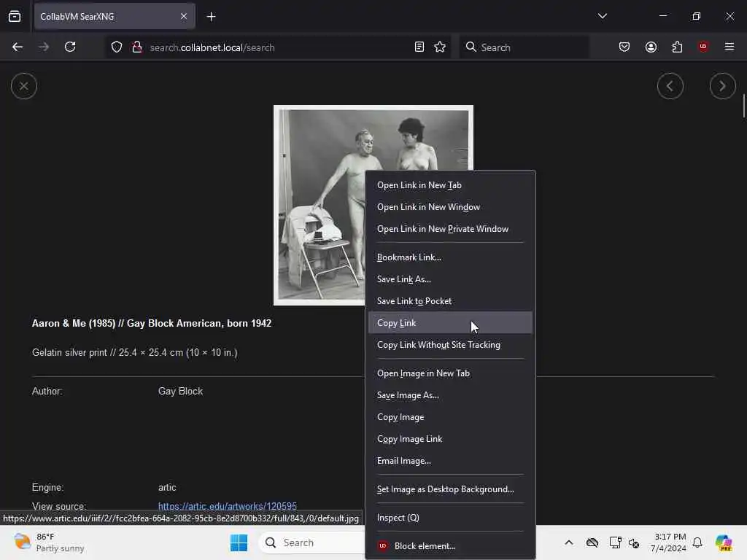Open tracking protection shield icon
Image resolution: width=747 pixels, height=560 pixels.
coord(117,47)
